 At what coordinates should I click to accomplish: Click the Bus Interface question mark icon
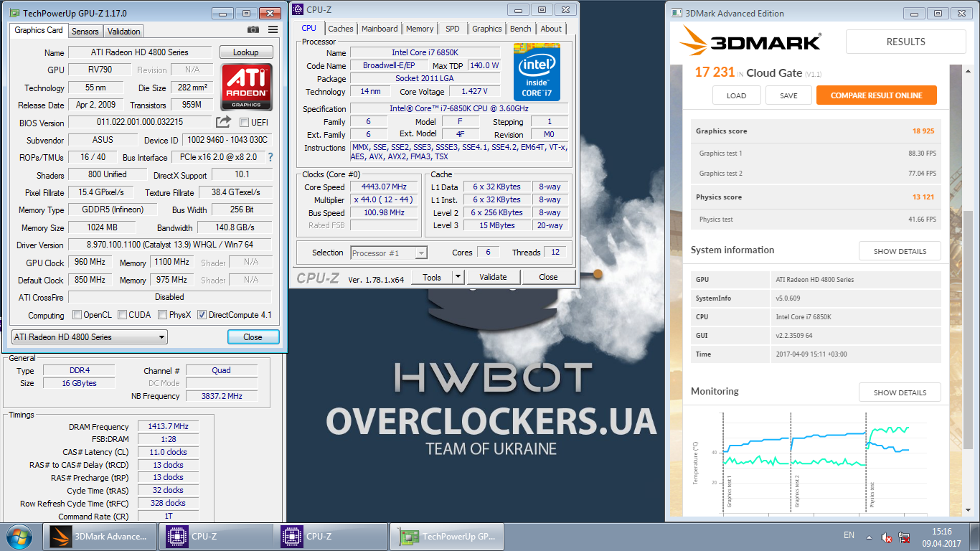click(x=270, y=157)
